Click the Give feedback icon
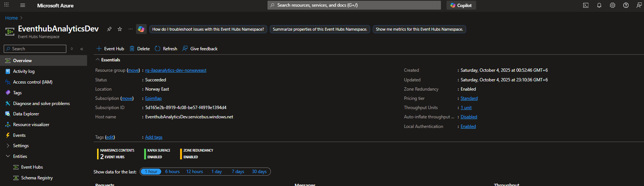The height and width of the screenshot is (186, 644). (185, 49)
